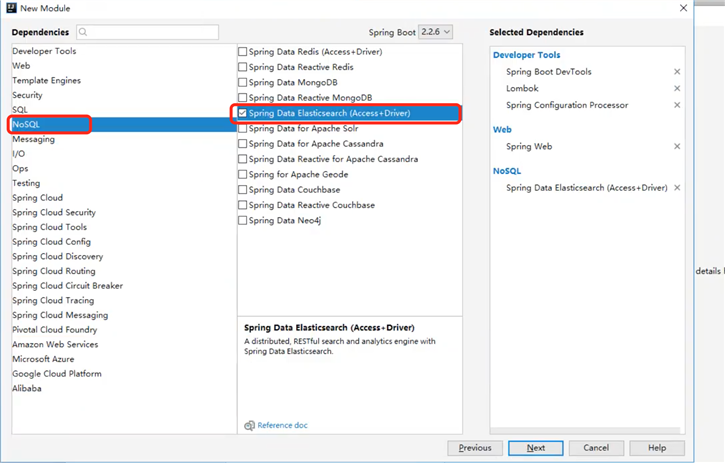Enable Spring Data for Apache Solr

pos(242,129)
